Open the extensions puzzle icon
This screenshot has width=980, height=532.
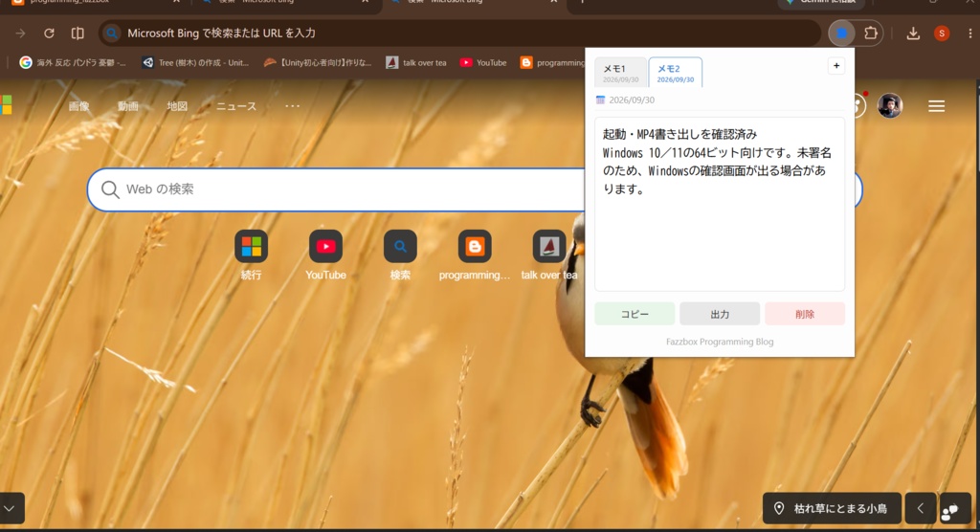coord(871,33)
